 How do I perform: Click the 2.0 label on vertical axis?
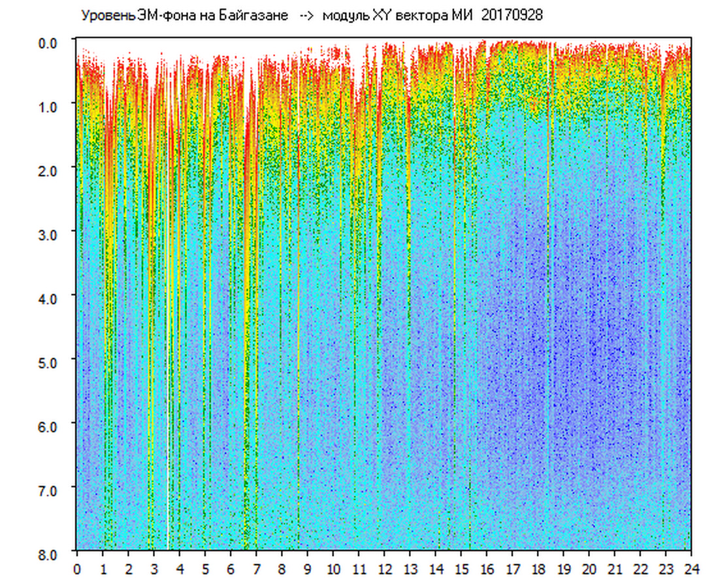49,170
